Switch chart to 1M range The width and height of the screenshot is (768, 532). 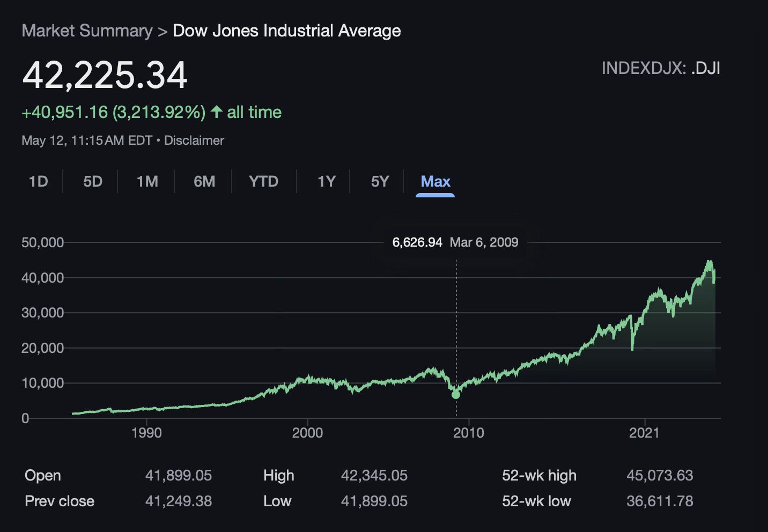[x=147, y=181]
